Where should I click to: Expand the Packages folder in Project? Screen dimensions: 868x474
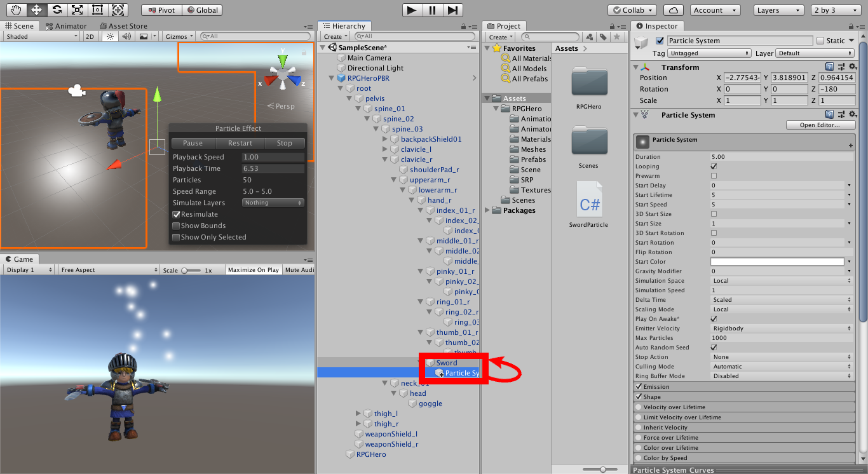[488, 210]
